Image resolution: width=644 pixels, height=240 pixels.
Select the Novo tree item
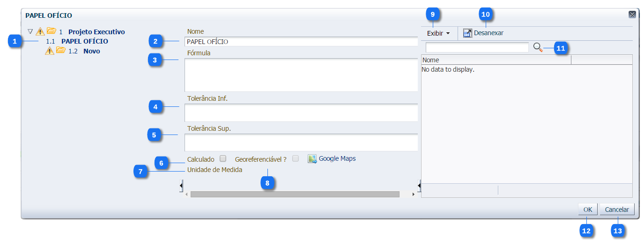[91, 51]
